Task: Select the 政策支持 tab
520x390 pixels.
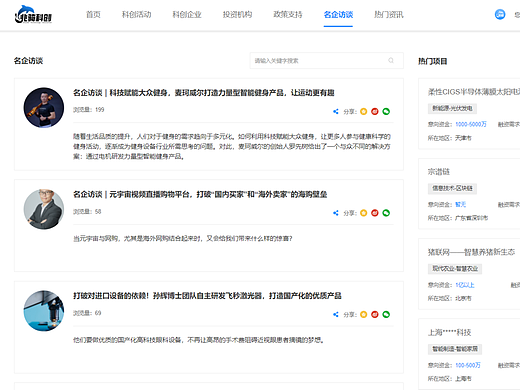Action: [x=288, y=15]
